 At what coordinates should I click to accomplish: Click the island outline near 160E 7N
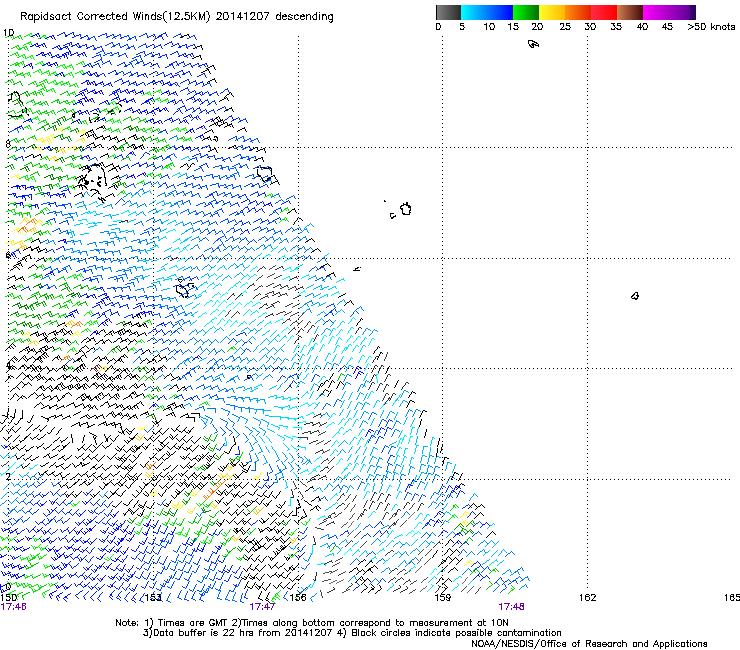pos(405,209)
